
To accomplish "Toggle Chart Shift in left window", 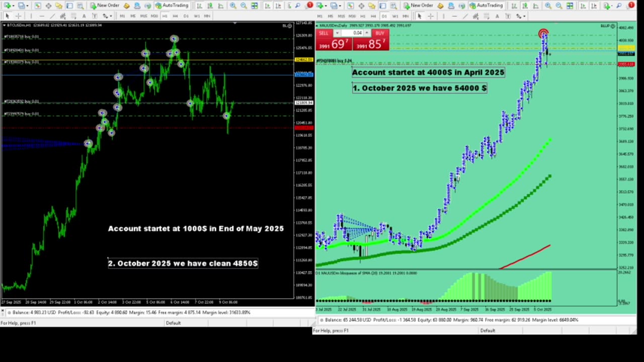I will pyautogui.click(x=278, y=6).
